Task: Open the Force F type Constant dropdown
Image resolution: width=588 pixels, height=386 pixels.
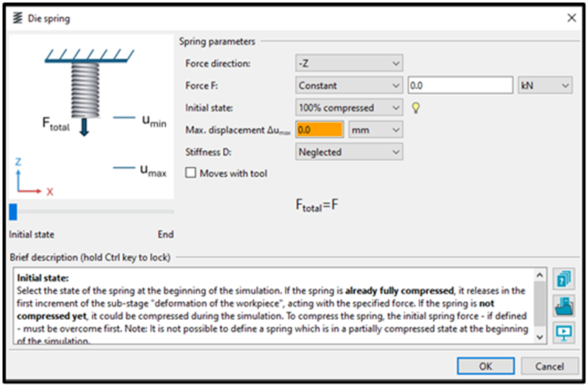Action: 349,86
